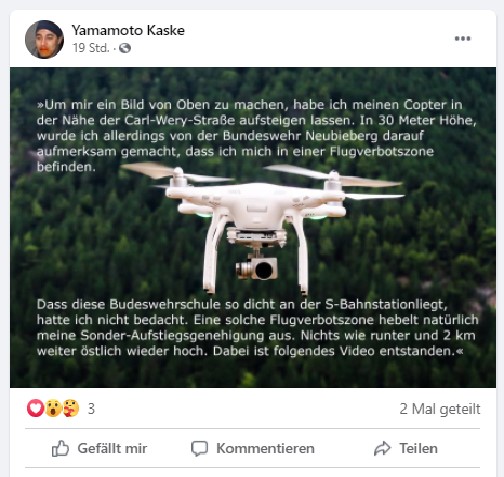This screenshot has height=477, width=504.
Task: Click the paragraph starting Dass diese Budeswehrschule
Action: point(257,328)
